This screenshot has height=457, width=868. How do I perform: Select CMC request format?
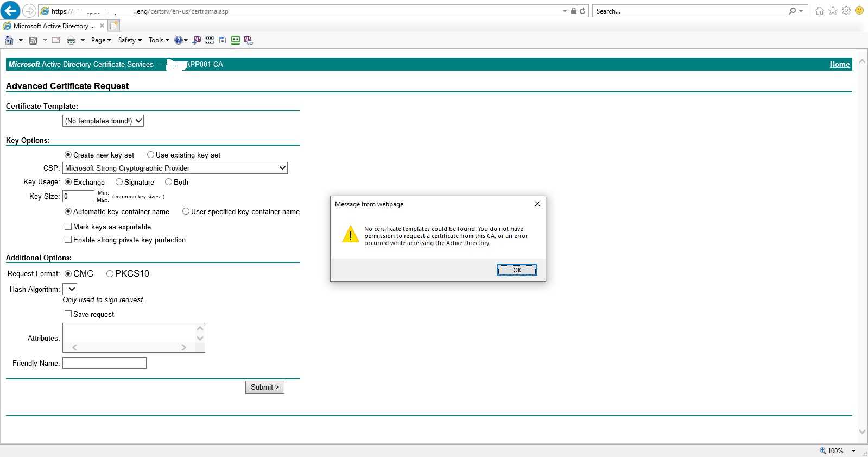68,273
